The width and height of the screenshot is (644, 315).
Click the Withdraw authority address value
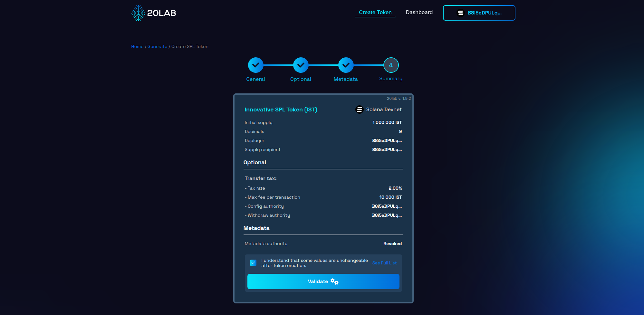[387, 215]
